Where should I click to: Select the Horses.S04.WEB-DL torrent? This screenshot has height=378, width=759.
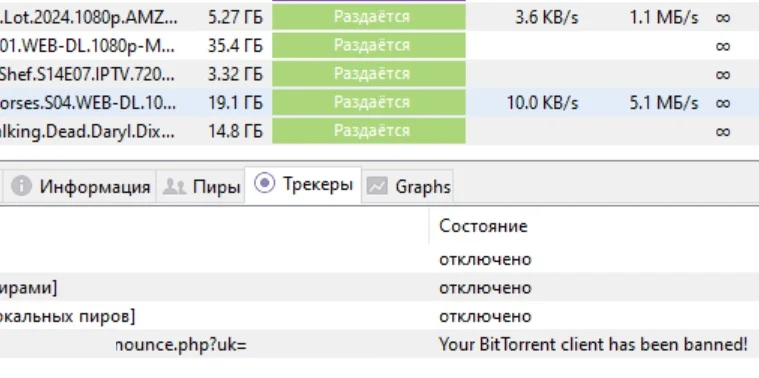(x=380, y=103)
